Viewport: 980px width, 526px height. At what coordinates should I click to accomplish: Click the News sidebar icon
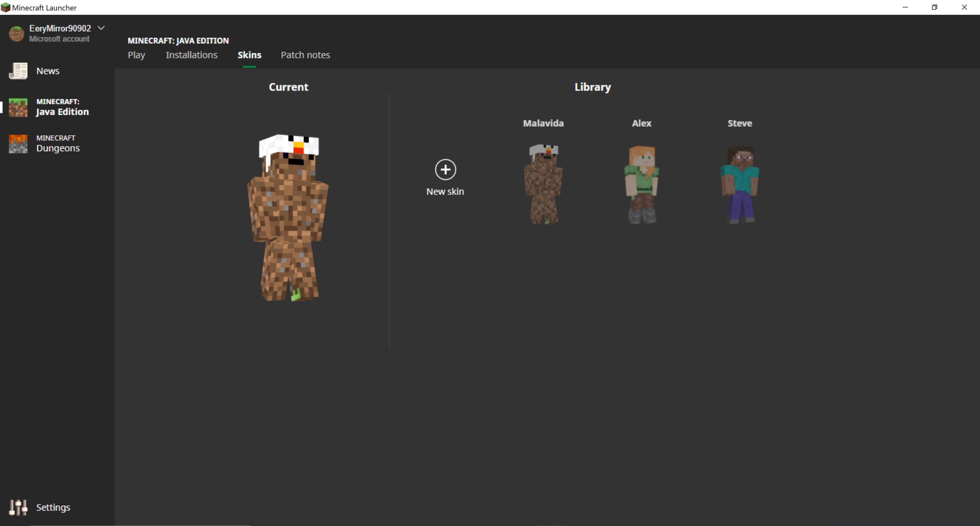click(x=18, y=71)
